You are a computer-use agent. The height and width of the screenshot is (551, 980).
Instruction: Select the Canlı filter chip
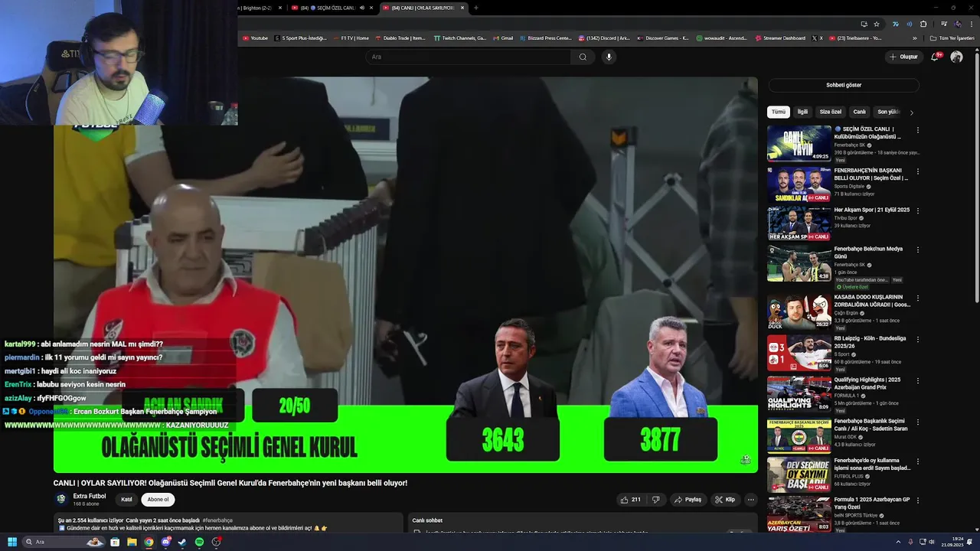click(x=860, y=112)
